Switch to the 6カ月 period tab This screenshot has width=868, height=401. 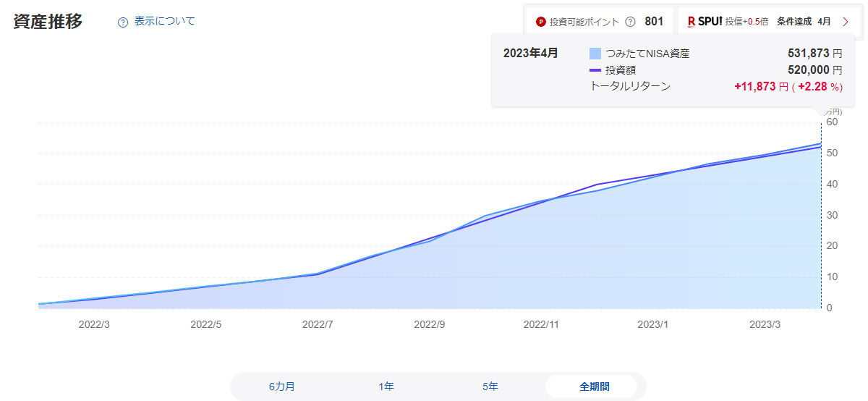282,387
